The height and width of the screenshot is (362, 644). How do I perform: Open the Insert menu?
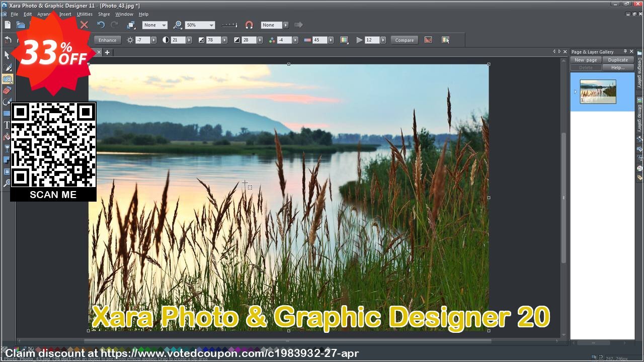point(65,14)
